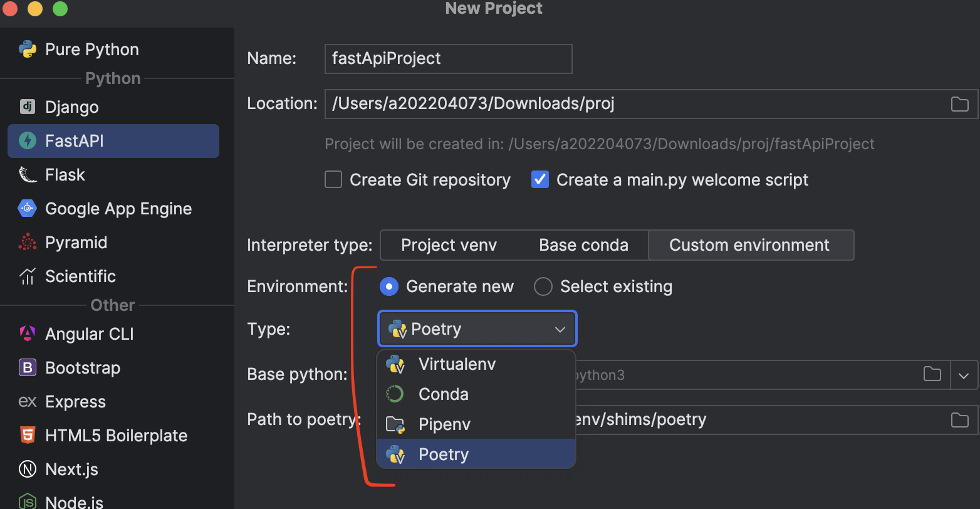The image size is (980, 509).
Task: Collapse the Poetry type dropdown
Action: [x=560, y=329]
